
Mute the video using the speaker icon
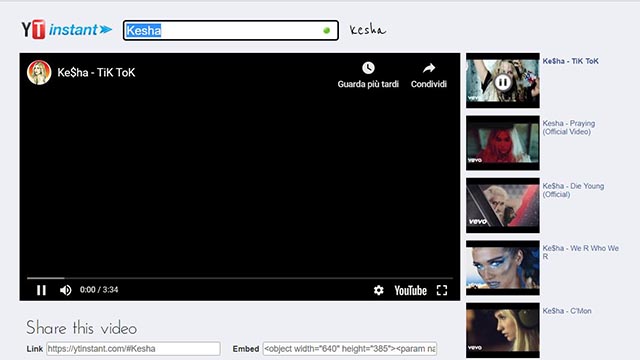pyautogui.click(x=66, y=290)
